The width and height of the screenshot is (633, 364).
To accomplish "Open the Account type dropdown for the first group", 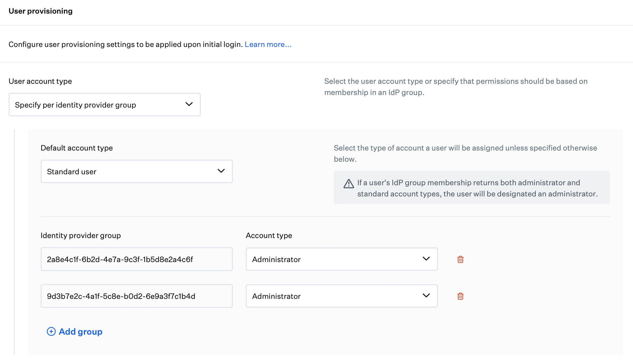I will pyautogui.click(x=341, y=259).
